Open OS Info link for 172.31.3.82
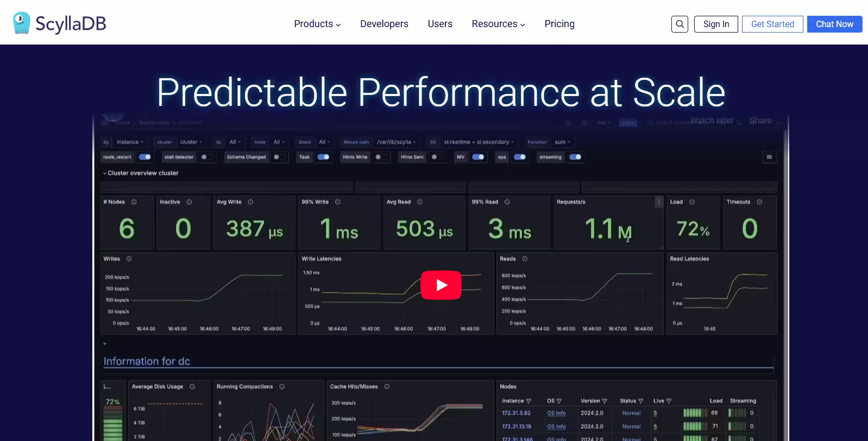This screenshot has height=441, width=868. pyautogui.click(x=556, y=413)
